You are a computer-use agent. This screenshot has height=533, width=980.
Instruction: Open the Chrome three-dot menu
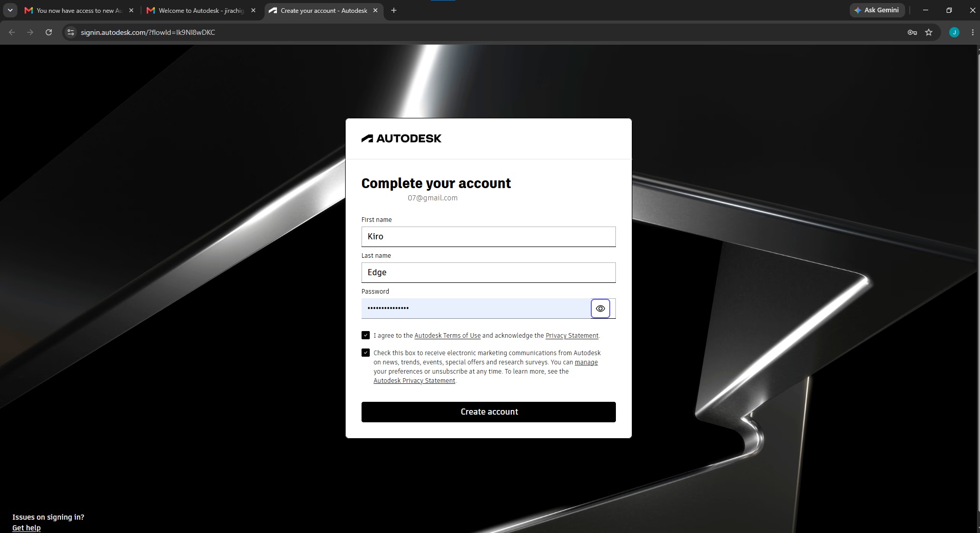[x=973, y=32]
